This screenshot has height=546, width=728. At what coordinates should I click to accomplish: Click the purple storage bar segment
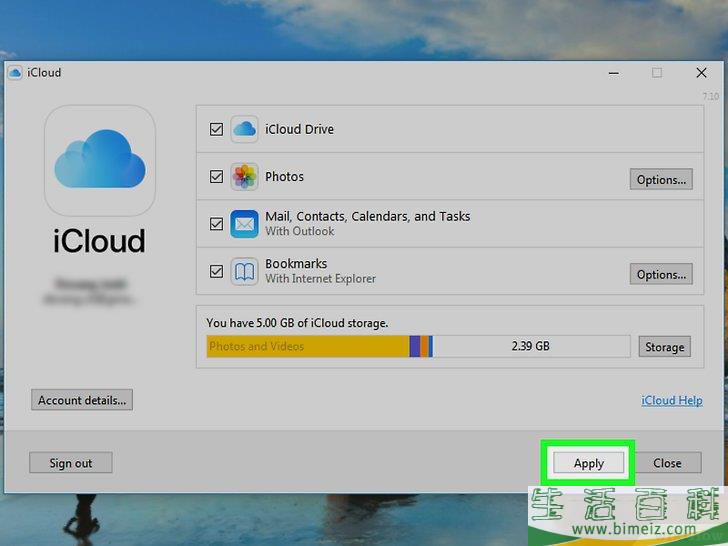pos(415,346)
